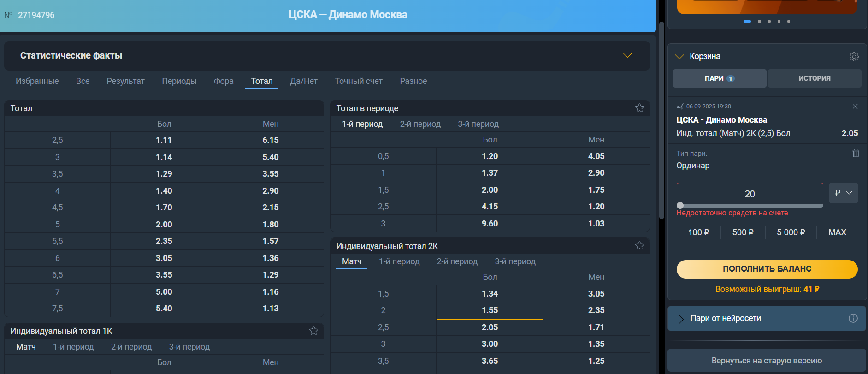The height and width of the screenshot is (374, 868).
Task: Click Вернуться на старую версию button
Action: click(x=767, y=361)
